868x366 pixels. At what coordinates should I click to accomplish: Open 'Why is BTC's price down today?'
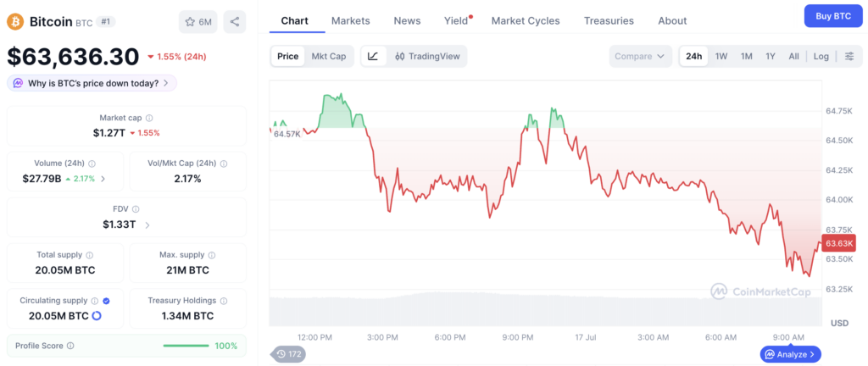[92, 83]
